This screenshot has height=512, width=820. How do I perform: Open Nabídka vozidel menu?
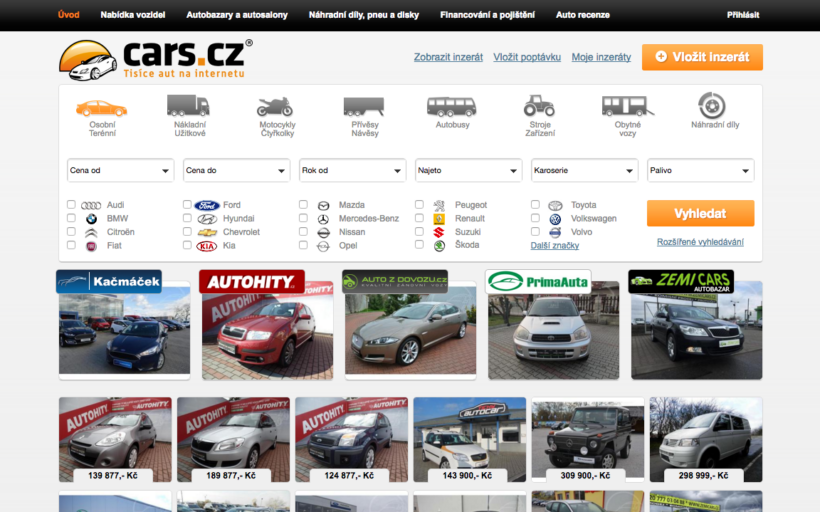[x=133, y=15]
